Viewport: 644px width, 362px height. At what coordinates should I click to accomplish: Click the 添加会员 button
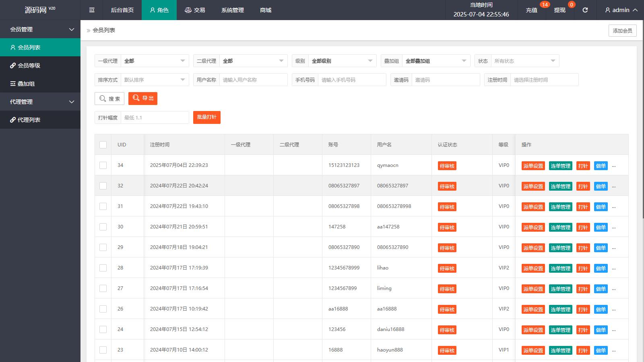[622, 31]
